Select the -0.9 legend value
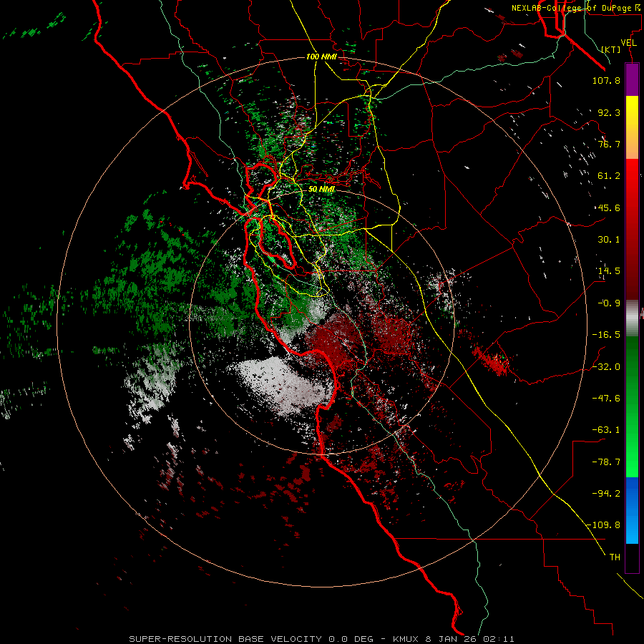644x644 pixels. click(609, 303)
